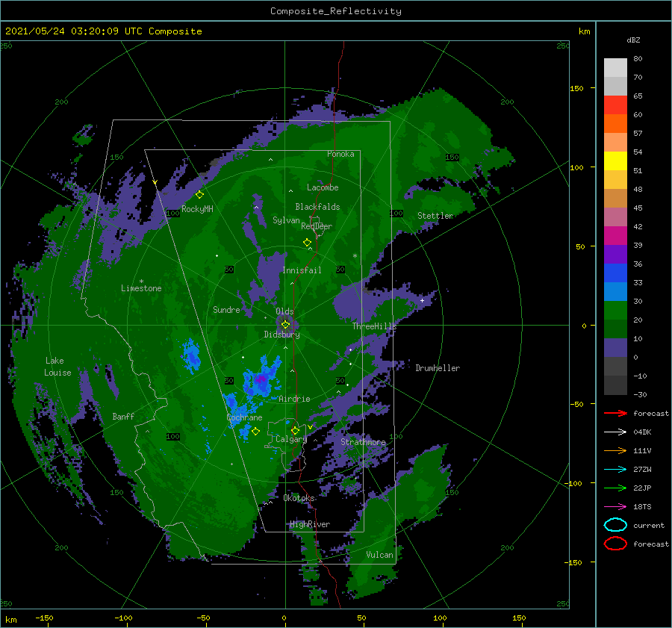Pick the yellow swatch in the dBZ scale
The image size is (672, 628).
tap(615, 161)
